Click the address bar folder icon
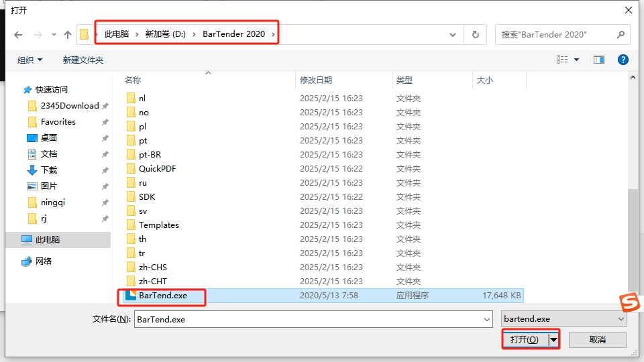The height and width of the screenshot is (362, 644). [x=85, y=34]
